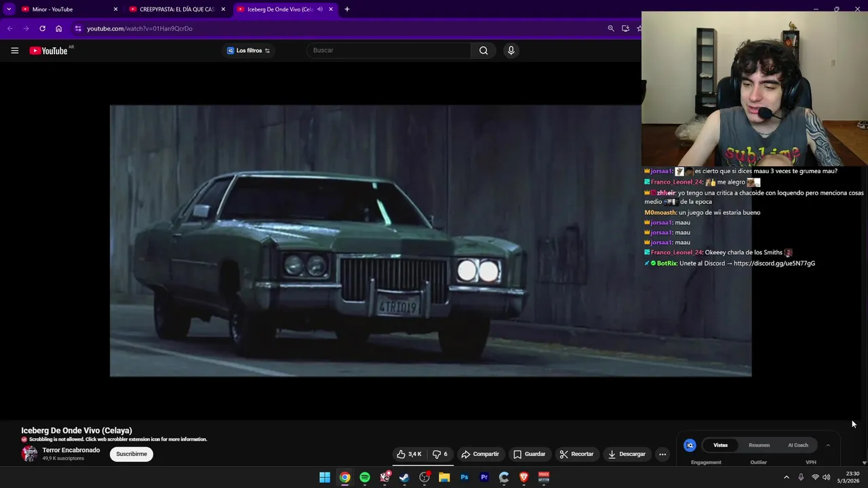Image resolution: width=868 pixels, height=488 pixels.
Task: Open the tab search dropdown arrow
Action: tap(8, 9)
